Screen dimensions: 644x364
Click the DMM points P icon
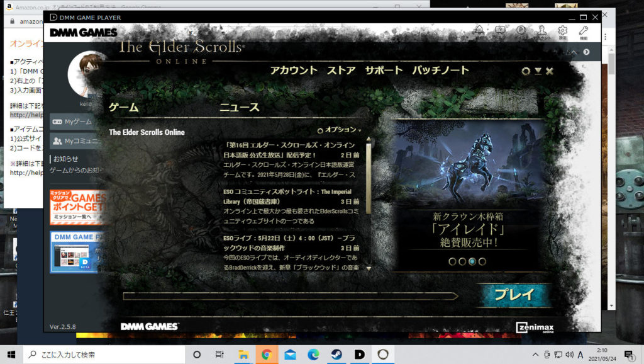pyautogui.click(x=521, y=30)
